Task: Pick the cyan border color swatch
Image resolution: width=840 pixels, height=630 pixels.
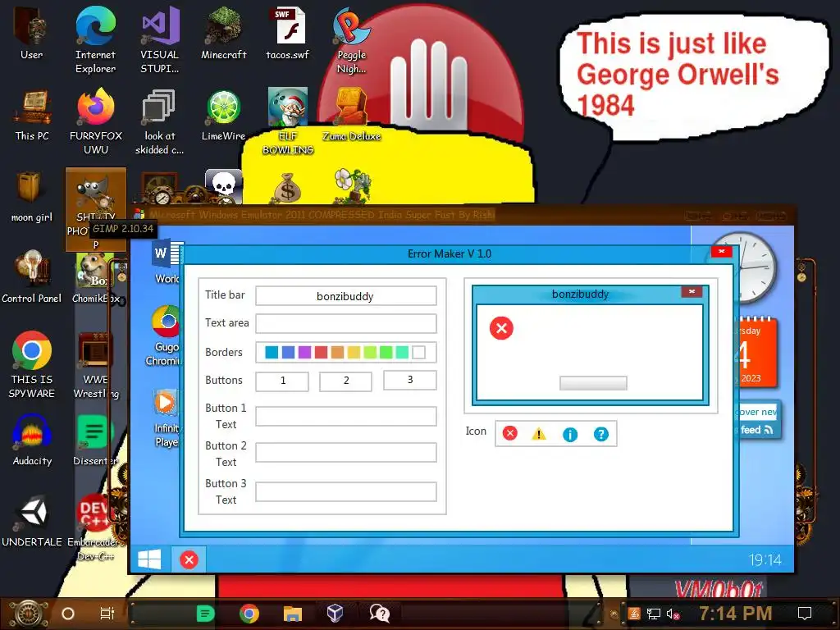Action: (272, 352)
